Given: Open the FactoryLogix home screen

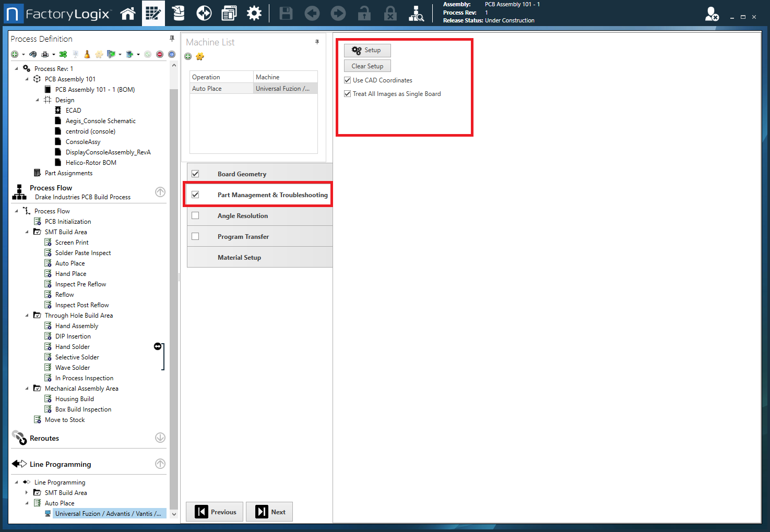Looking at the screenshot, I should coord(128,13).
